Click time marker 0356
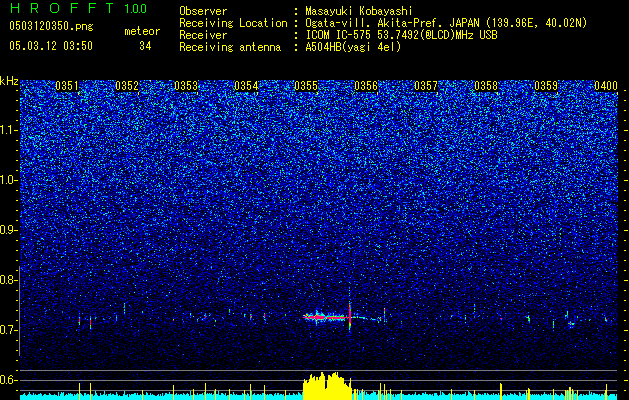Viewport: 629px width, 400px height. click(x=366, y=86)
